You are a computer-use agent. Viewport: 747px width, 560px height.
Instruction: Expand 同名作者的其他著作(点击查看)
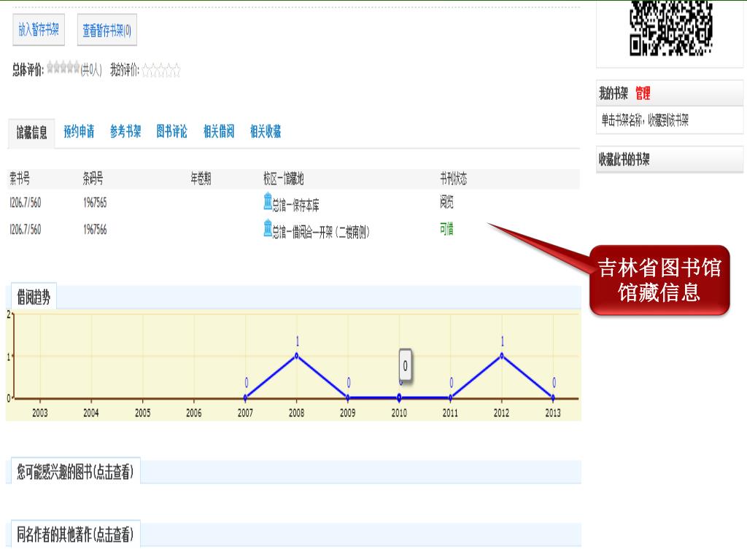pyautogui.click(x=75, y=534)
